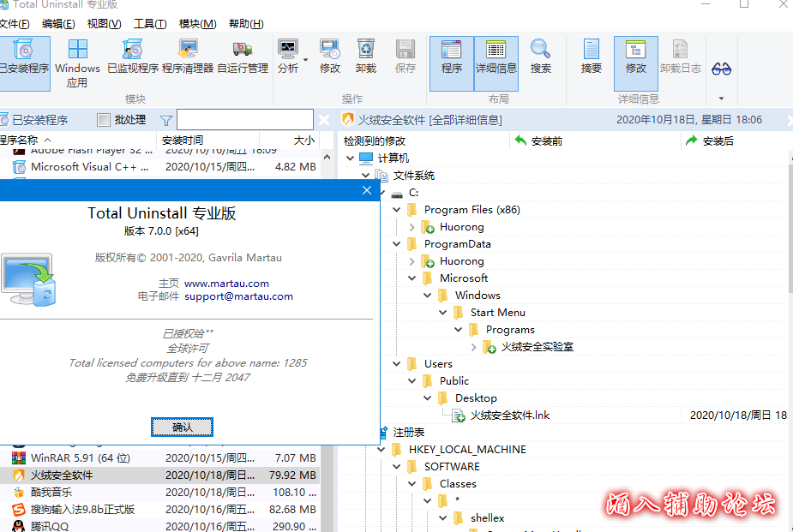Click the glasses view icon
Image resolution: width=793 pixels, height=532 pixels.
(x=721, y=69)
